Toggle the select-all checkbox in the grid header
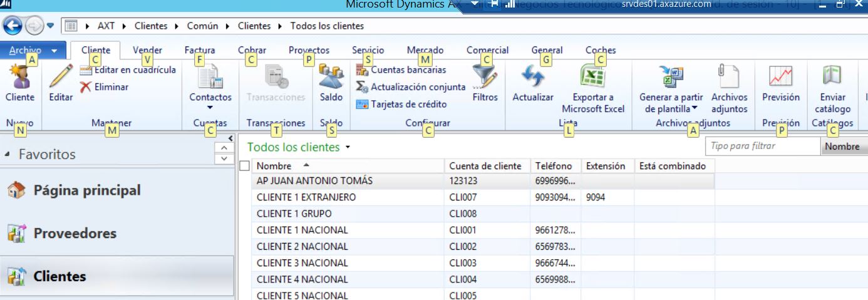 point(245,166)
